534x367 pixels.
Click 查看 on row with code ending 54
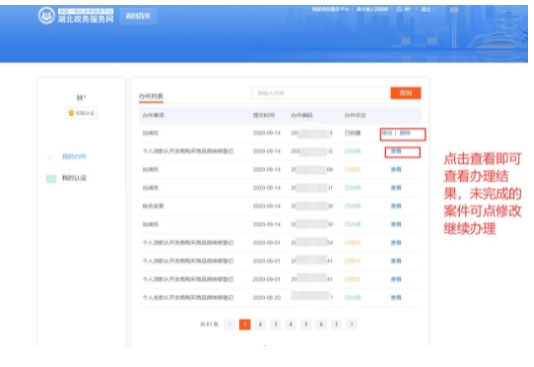(x=396, y=243)
